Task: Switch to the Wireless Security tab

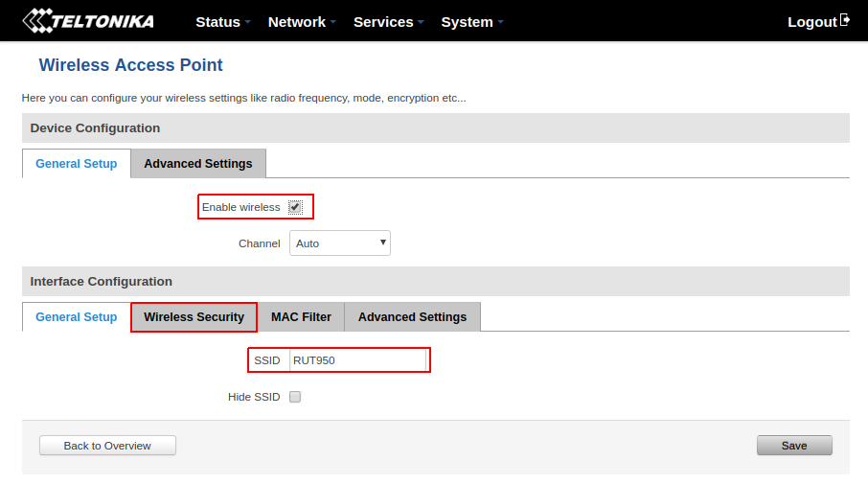Action: 194,317
